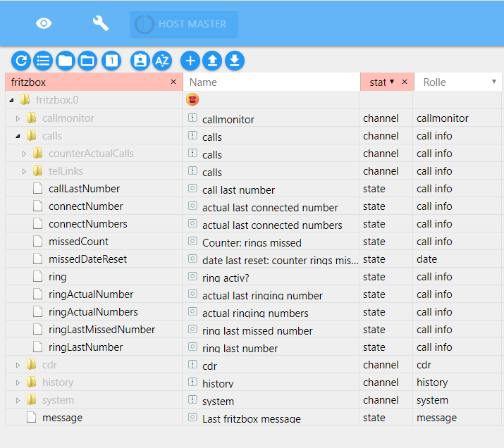Select the ringLastMissedNumber state

tap(102, 330)
